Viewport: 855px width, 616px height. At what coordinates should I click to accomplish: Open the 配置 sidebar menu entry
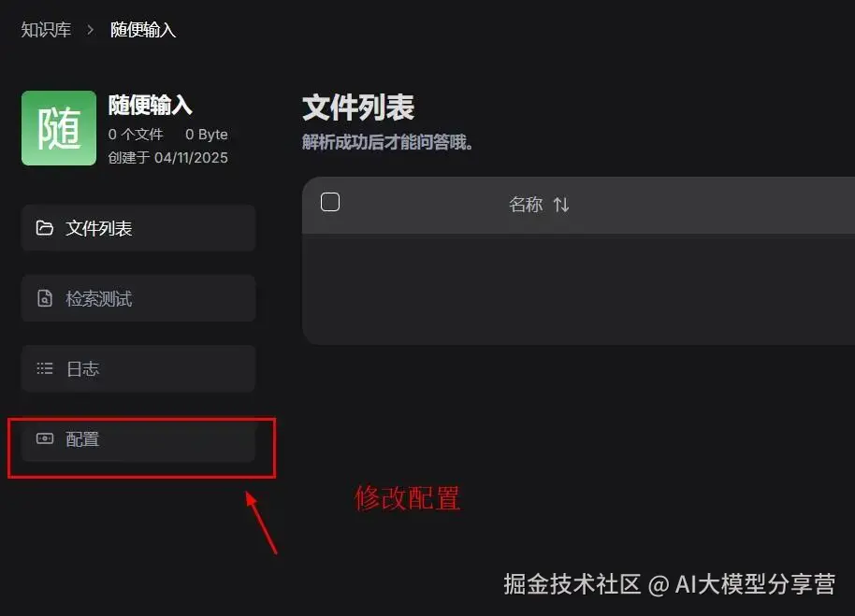(x=138, y=438)
